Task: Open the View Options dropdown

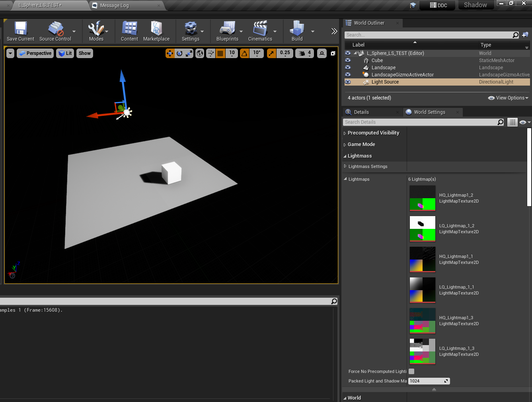Action: coord(509,98)
